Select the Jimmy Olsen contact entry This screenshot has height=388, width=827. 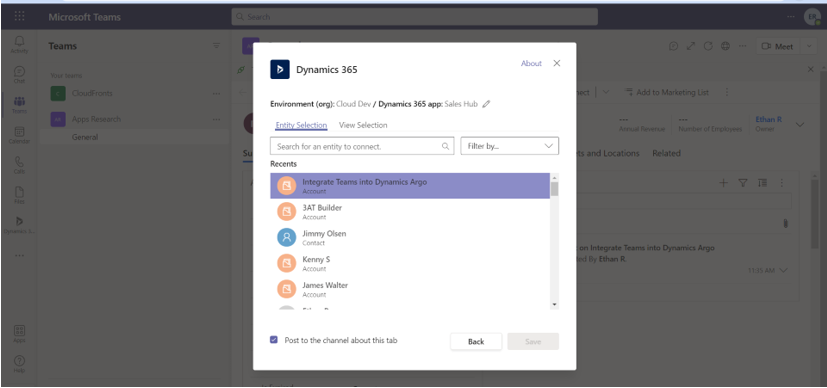(x=410, y=237)
